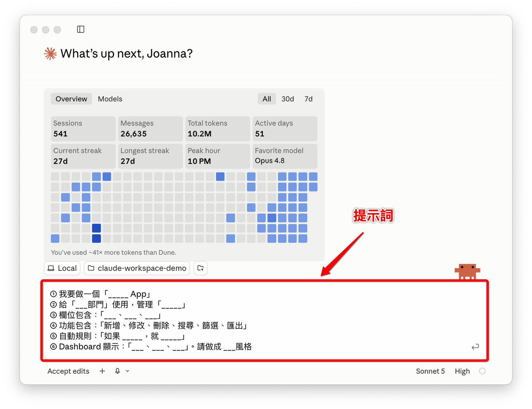Click the Total tokens 10.2M card
Viewport: 532px width, 409px height.
point(218,129)
